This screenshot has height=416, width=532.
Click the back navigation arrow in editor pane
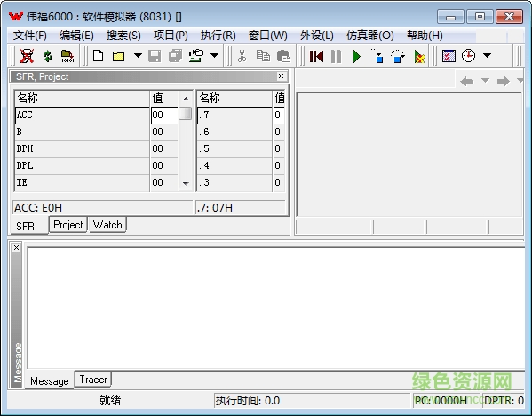click(x=467, y=81)
